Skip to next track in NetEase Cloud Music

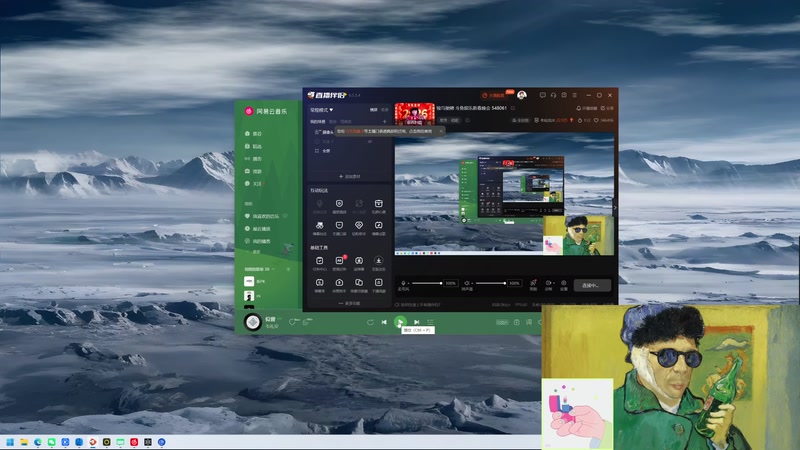[416, 322]
